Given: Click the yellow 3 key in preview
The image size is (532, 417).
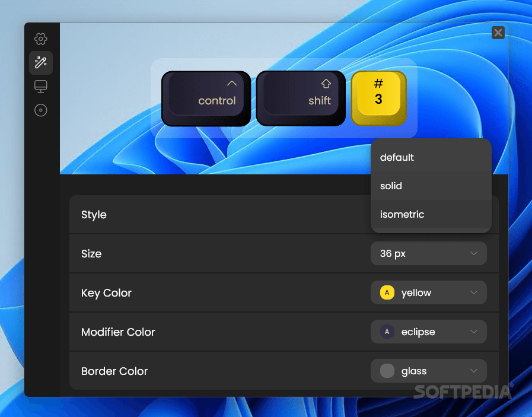Looking at the screenshot, I should pyautogui.click(x=378, y=98).
